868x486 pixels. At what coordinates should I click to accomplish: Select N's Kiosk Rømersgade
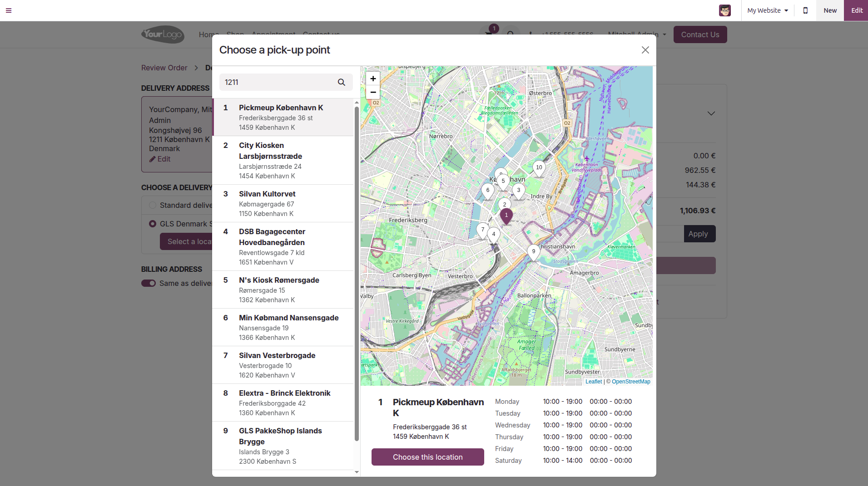(x=283, y=290)
